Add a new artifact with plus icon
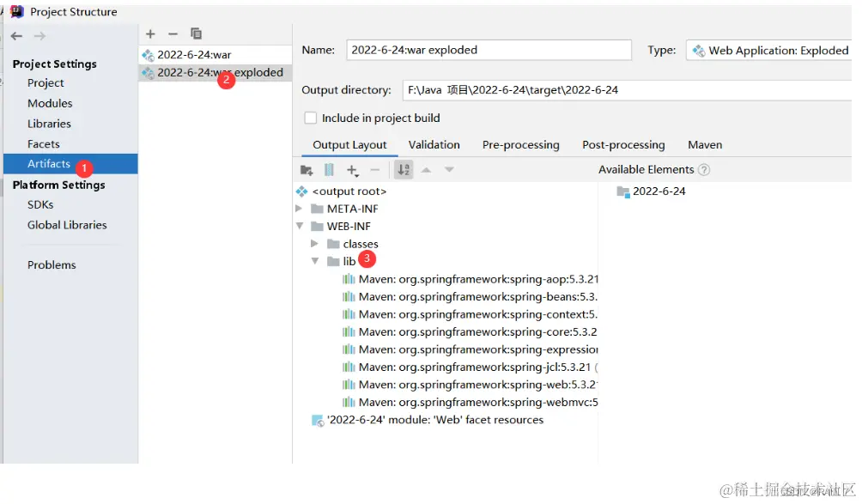The height and width of the screenshot is (504, 862). point(150,34)
